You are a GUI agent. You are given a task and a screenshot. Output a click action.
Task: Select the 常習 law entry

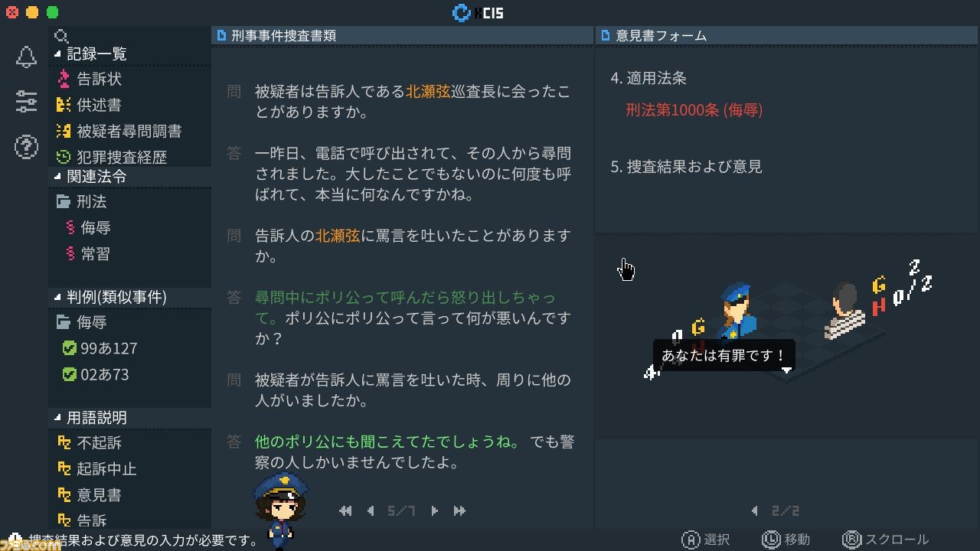coord(88,253)
